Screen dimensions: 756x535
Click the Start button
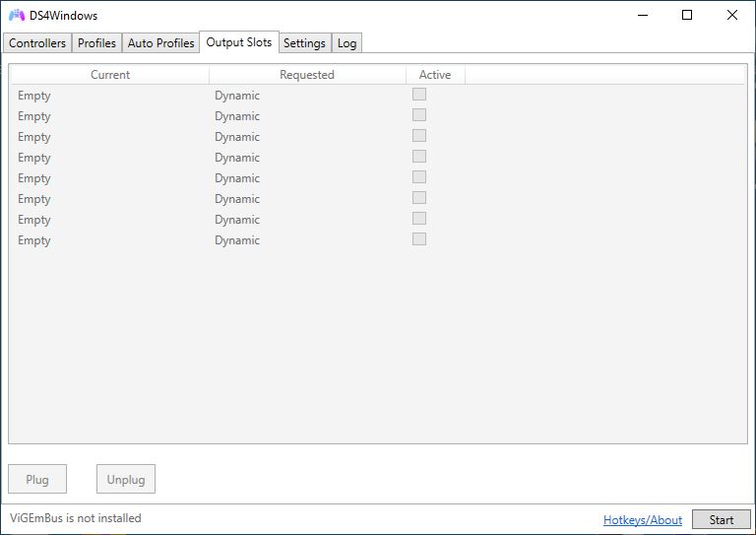(x=722, y=519)
